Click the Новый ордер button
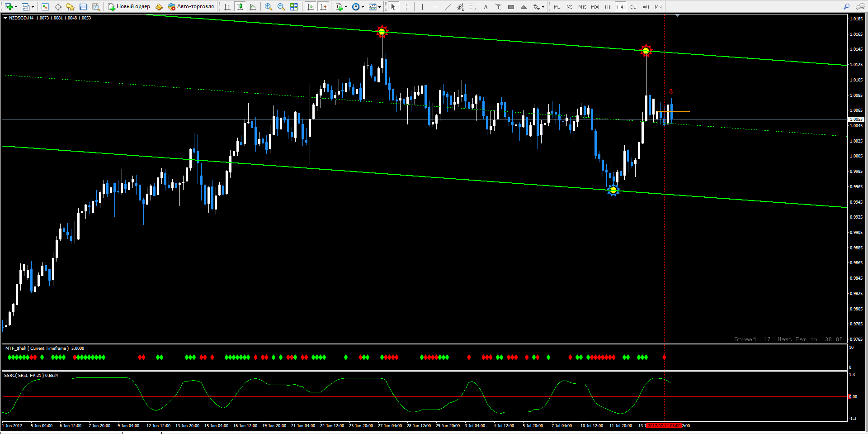Image resolution: width=868 pixels, height=434 pixels. pyautogui.click(x=129, y=7)
